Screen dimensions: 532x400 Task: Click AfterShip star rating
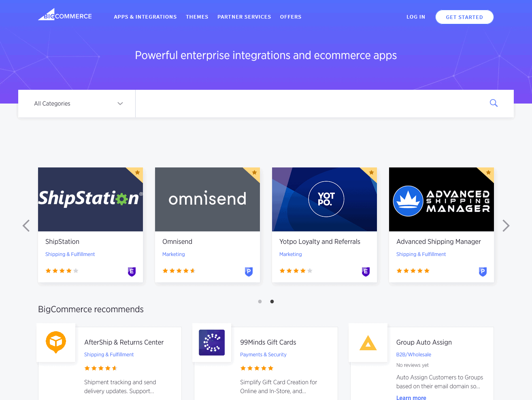tap(101, 368)
